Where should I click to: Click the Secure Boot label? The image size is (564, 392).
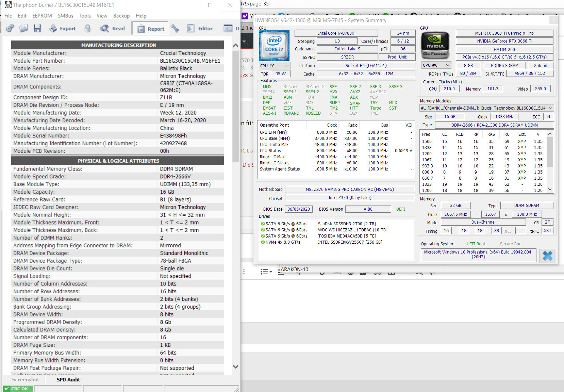coord(512,244)
